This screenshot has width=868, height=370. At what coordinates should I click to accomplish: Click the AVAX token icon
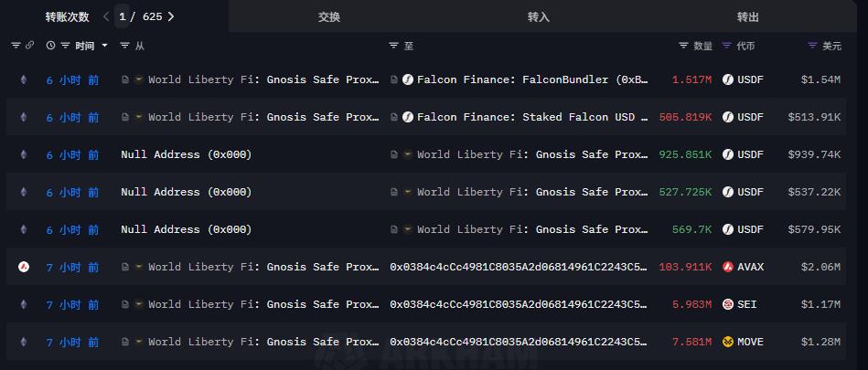728,267
